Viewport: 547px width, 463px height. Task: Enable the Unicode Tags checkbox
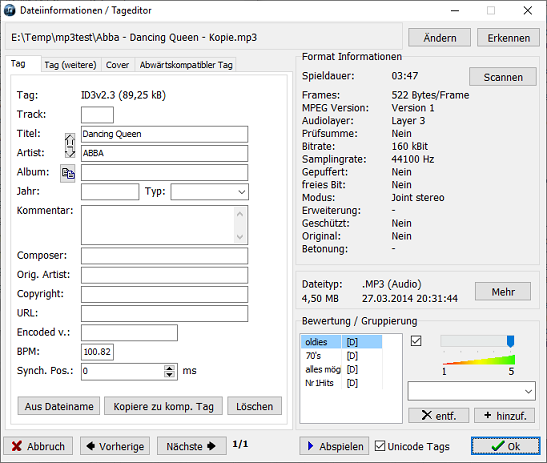pyautogui.click(x=380, y=446)
